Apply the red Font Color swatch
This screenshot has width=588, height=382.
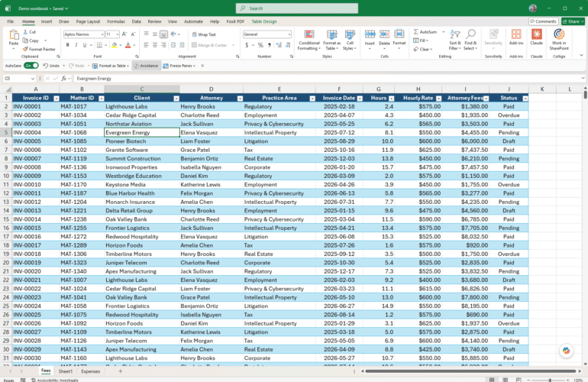pyautogui.click(x=128, y=45)
